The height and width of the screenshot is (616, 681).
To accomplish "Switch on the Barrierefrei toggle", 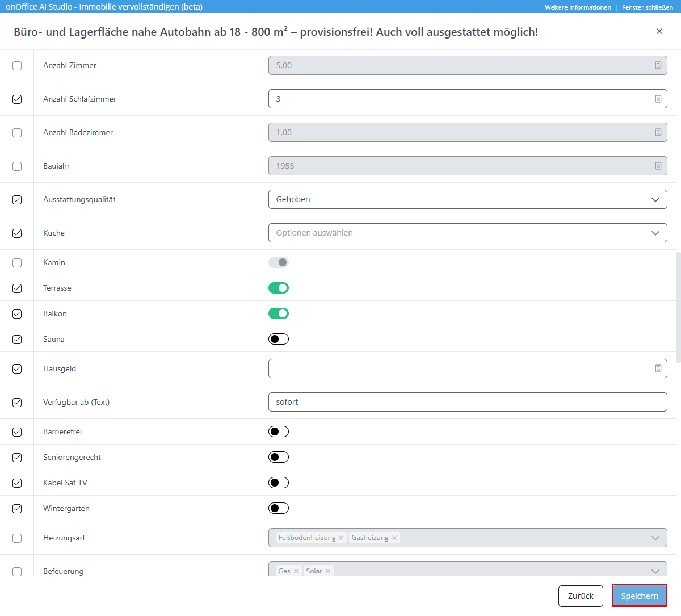I will [279, 431].
